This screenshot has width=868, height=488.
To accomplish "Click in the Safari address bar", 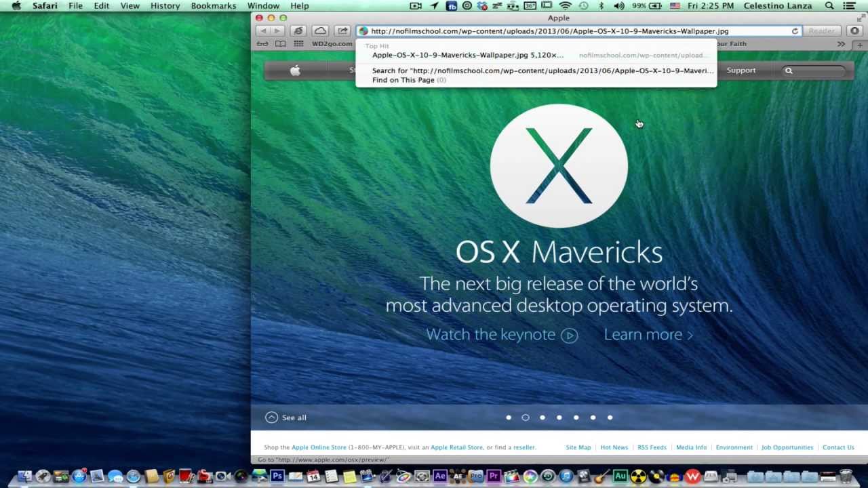I will (x=578, y=31).
